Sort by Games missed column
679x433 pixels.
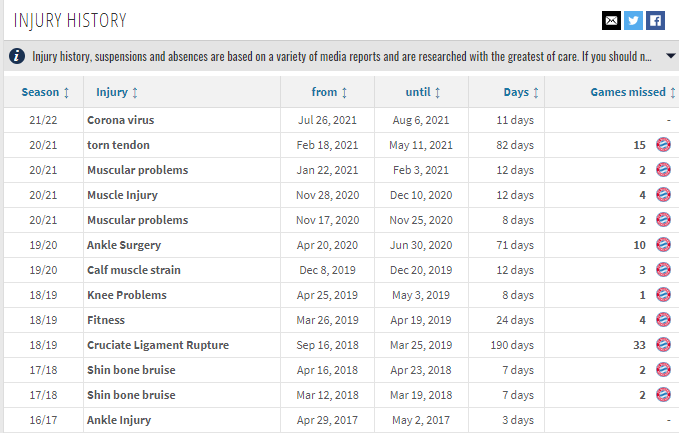633,92
